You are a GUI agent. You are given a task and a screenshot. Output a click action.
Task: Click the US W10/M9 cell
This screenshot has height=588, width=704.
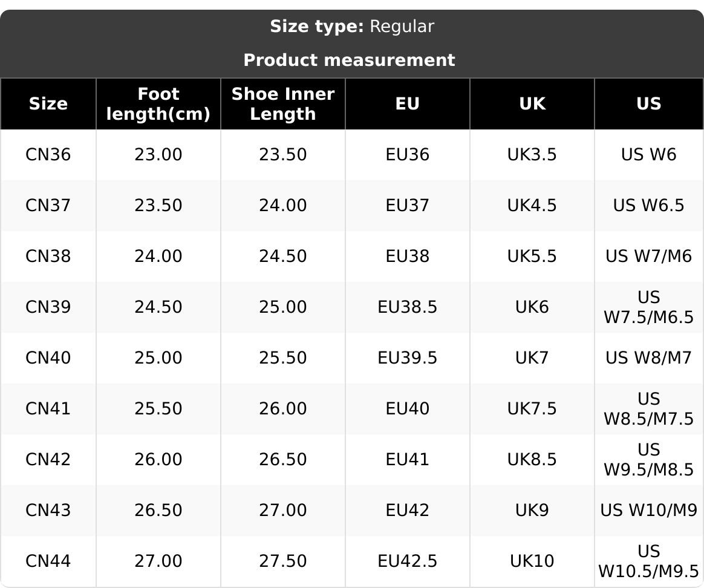click(x=649, y=511)
